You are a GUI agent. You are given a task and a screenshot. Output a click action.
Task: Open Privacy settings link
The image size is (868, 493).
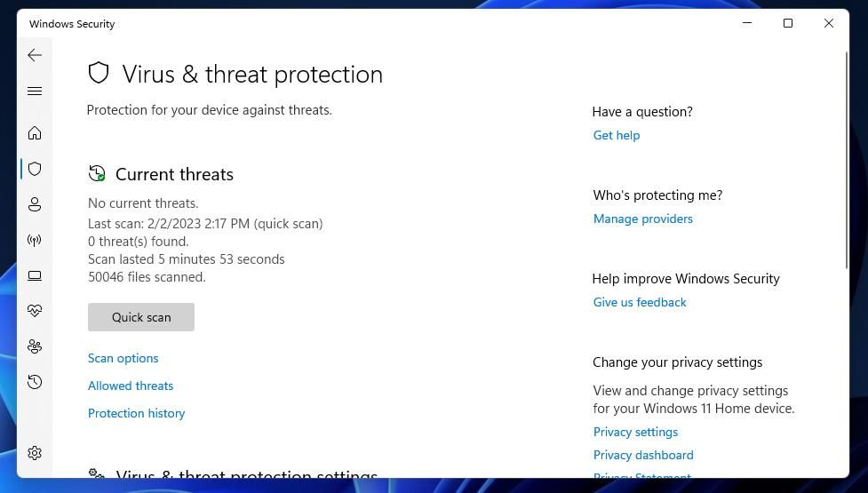[x=635, y=432]
